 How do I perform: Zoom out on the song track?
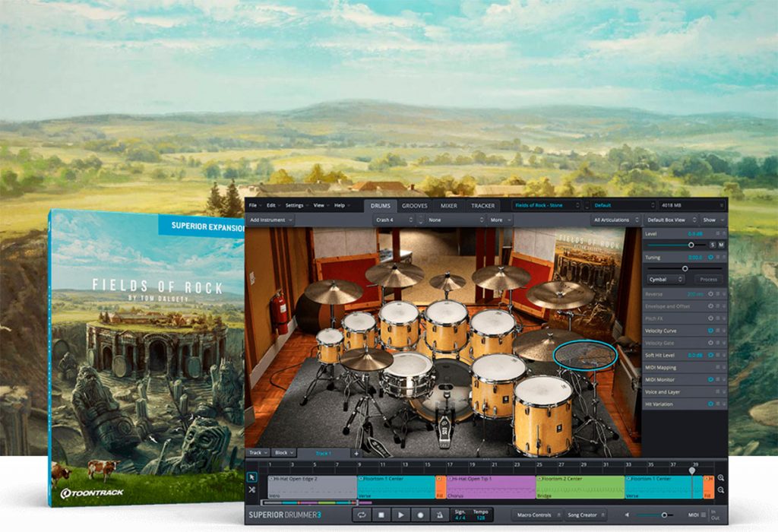(720, 489)
